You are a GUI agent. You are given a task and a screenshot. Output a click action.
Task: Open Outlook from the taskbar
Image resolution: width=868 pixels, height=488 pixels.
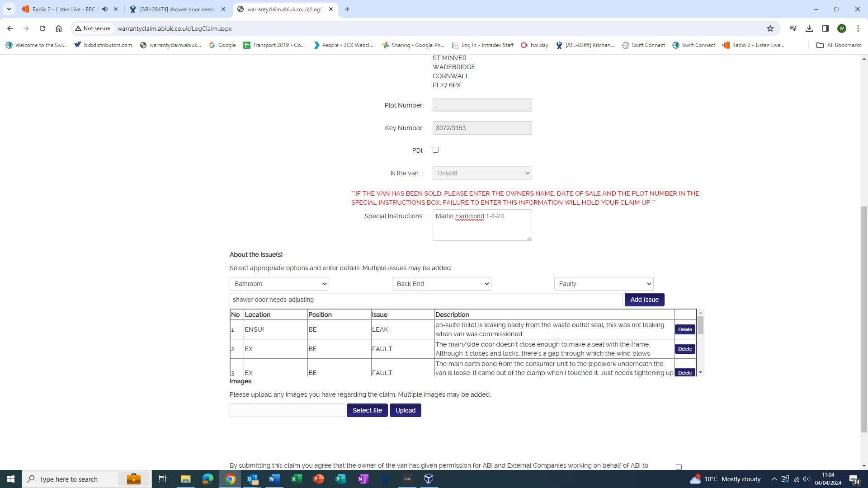(252, 479)
